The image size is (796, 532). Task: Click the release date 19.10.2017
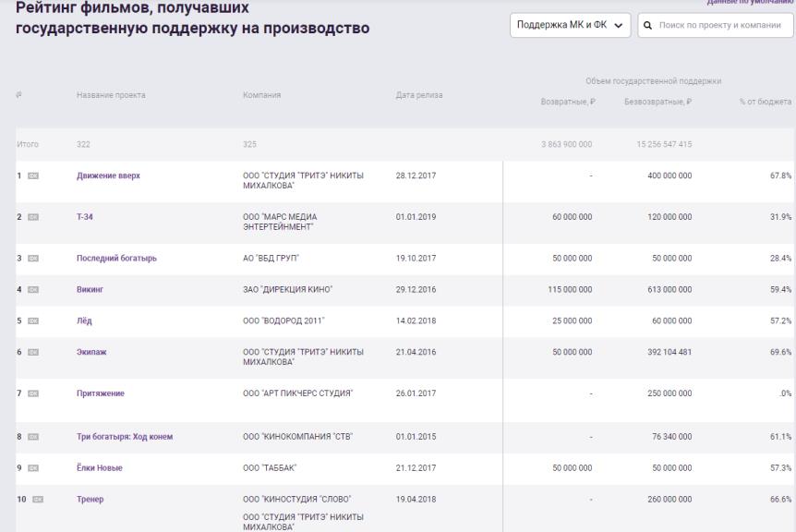click(x=416, y=258)
